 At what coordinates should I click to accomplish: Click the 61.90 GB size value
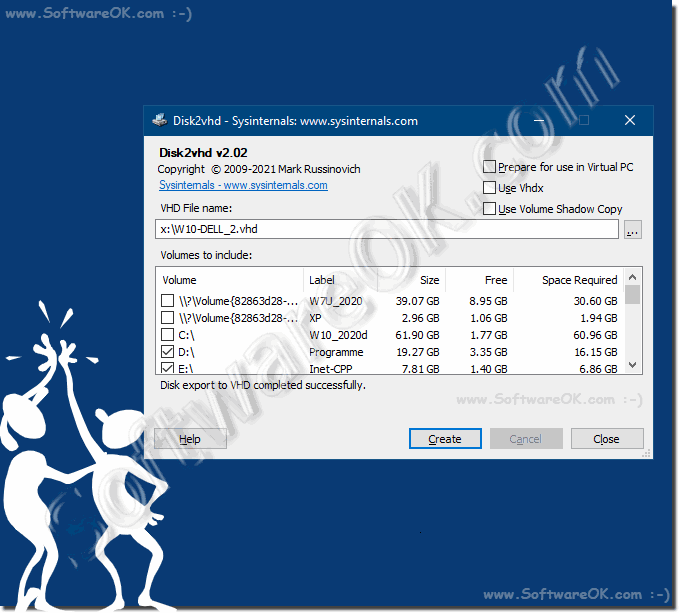[417, 335]
